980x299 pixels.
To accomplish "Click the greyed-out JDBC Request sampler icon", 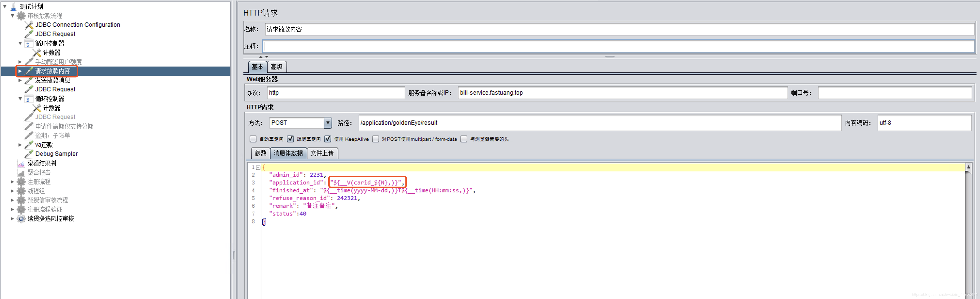I will coord(29,117).
